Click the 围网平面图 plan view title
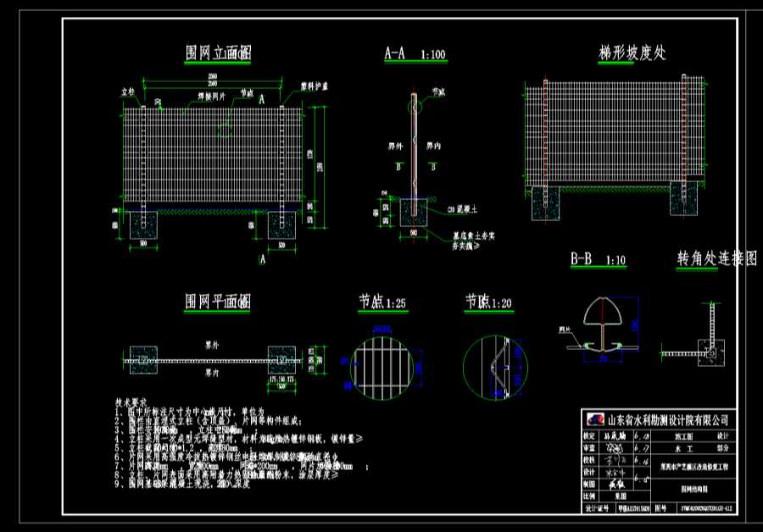This screenshot has width=763, height=532. click(218, 302)
